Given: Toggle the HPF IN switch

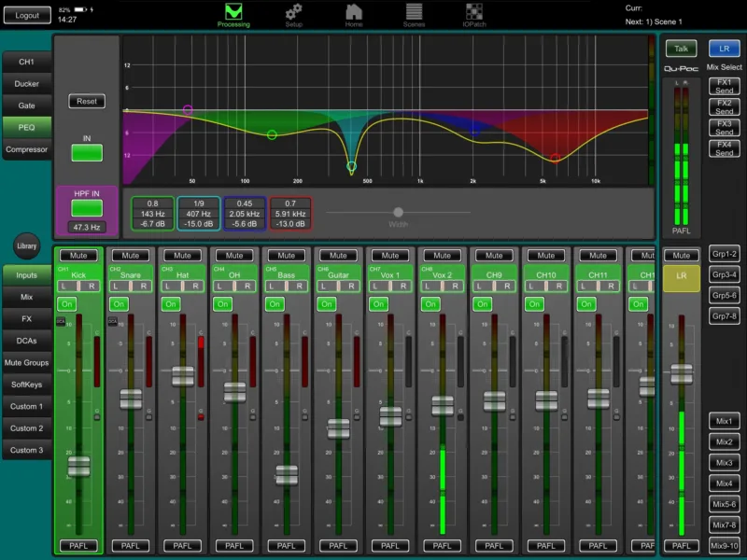Looking at the screenshot, I should point(87,208).
